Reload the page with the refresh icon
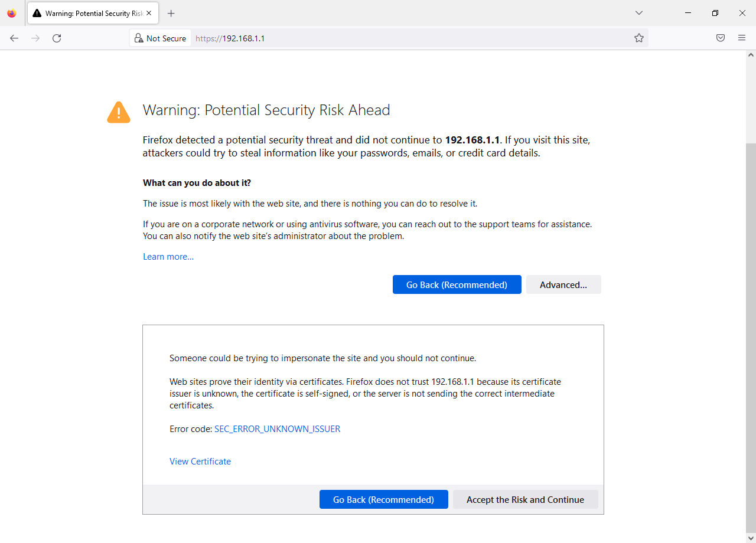The image size is (756, 543). [57, 38]
